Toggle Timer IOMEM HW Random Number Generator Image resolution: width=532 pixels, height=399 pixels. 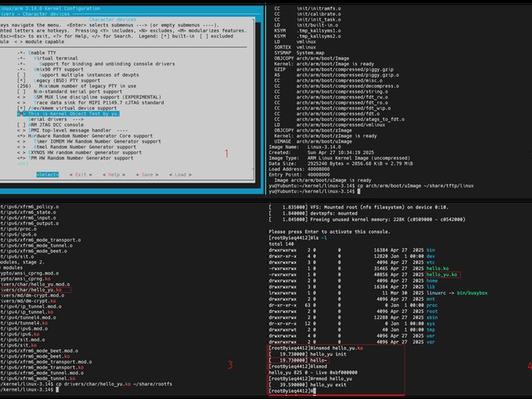pyautogui.click(x=89, y=141)
